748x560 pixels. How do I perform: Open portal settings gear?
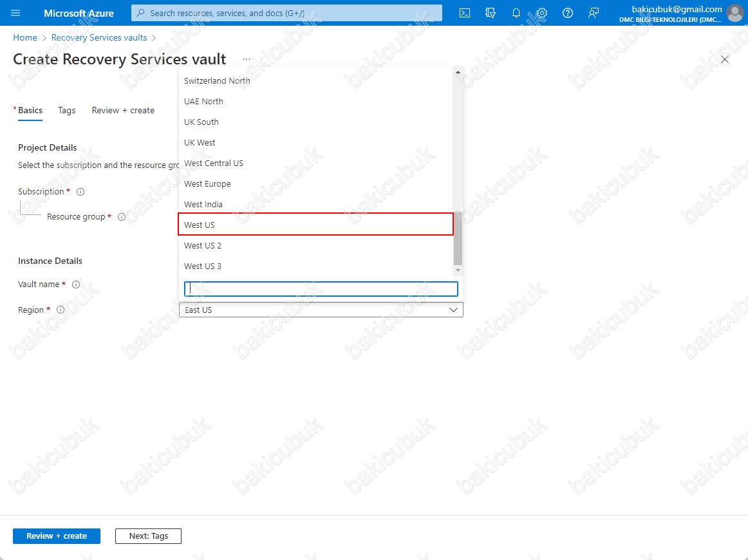click(x=542, y=13)
